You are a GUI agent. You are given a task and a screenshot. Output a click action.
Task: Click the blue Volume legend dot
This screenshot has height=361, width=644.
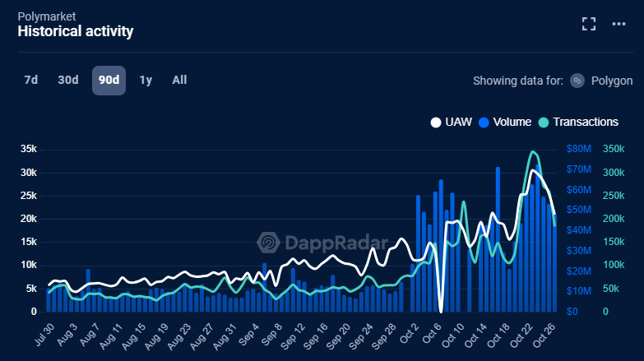coord(484,123)
